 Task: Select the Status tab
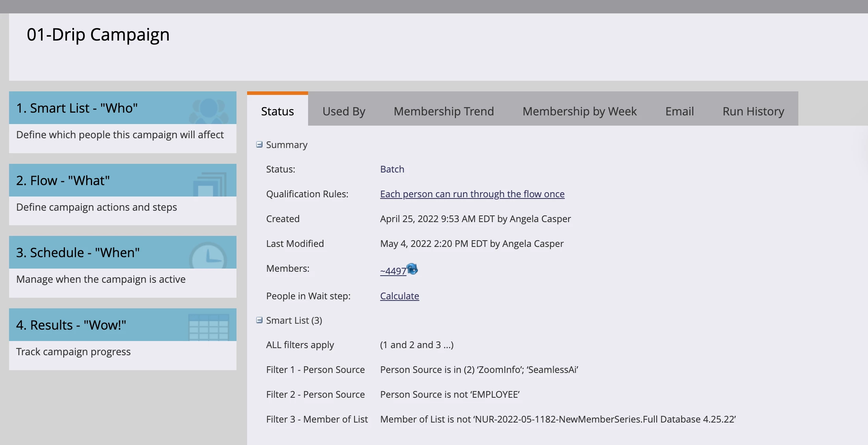click(x=277, y=111)
